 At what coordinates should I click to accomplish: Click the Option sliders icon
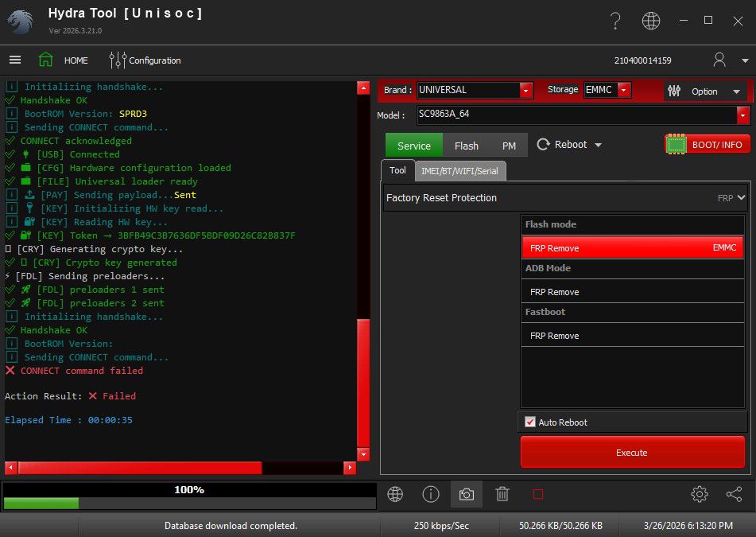point(674,91)
